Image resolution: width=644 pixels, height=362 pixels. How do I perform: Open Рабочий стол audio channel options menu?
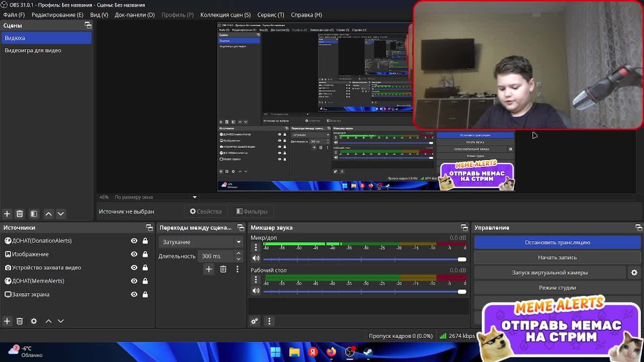[x=256, y=280]
